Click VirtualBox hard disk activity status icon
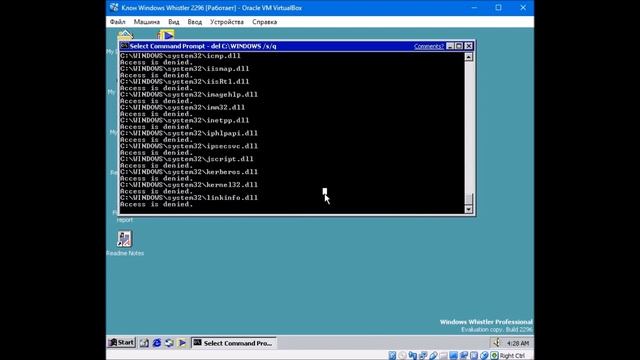The height and width of the screenshot is (360, 640). point(392,356)
